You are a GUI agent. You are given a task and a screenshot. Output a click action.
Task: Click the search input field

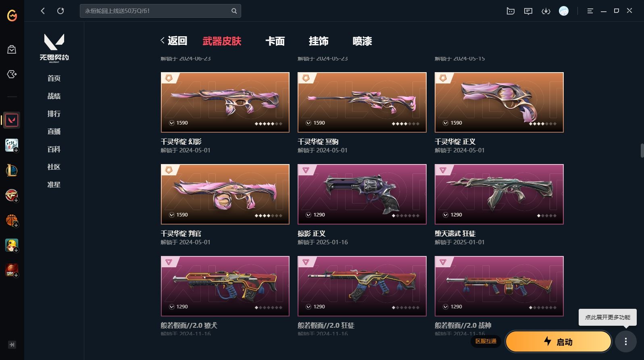(x=155, y=11)
